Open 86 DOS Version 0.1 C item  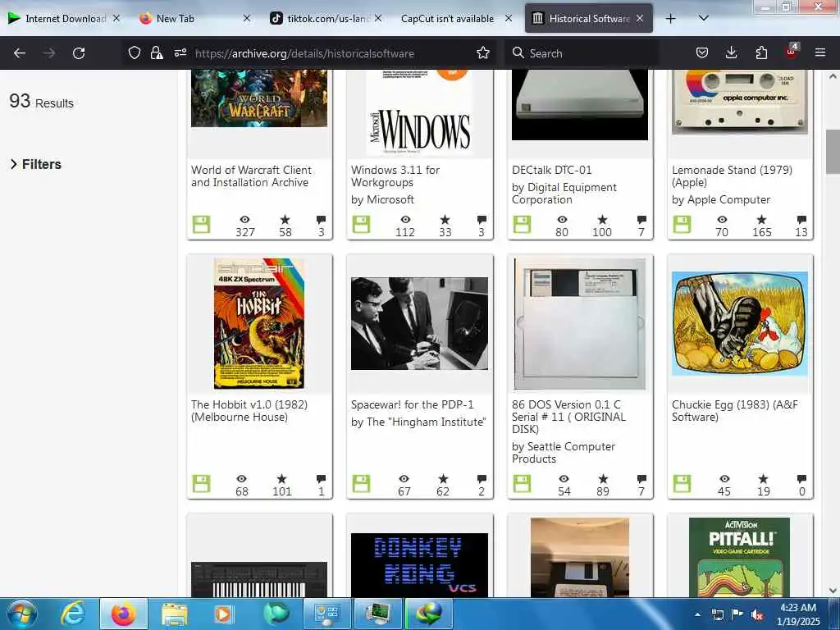(x=568, y=417)
